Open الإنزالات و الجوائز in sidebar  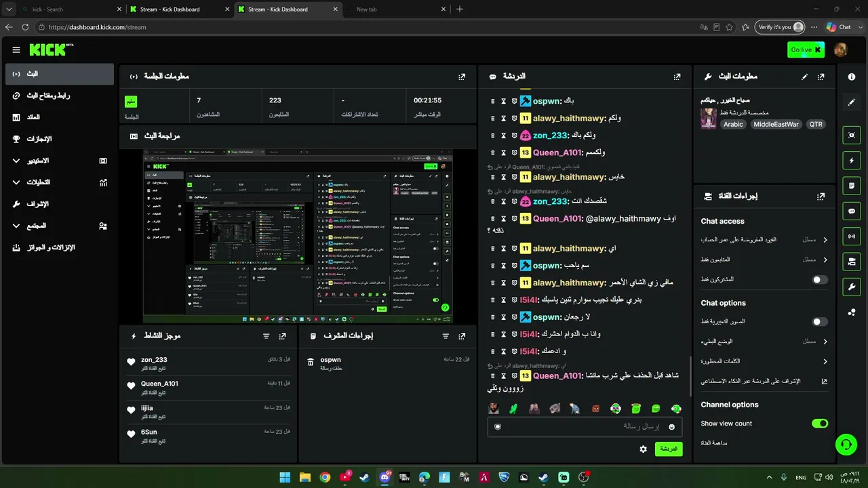coord(60,247)
